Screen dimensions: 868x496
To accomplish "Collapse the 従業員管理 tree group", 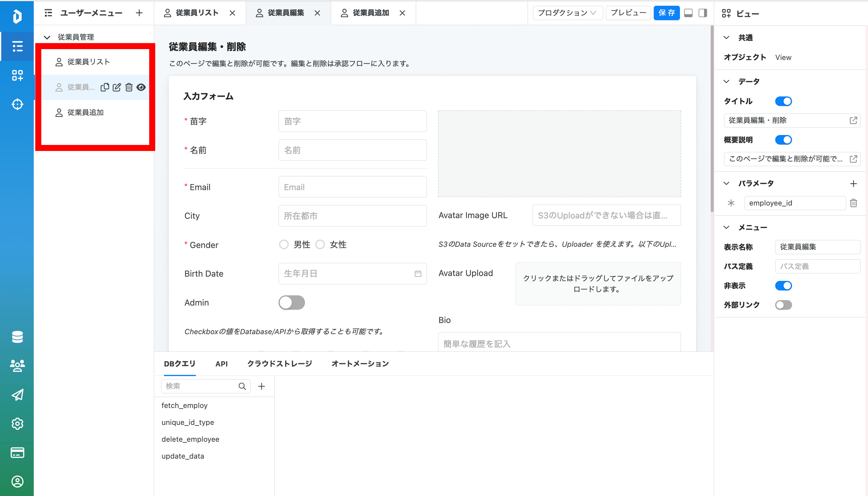I will coord(47,37).
